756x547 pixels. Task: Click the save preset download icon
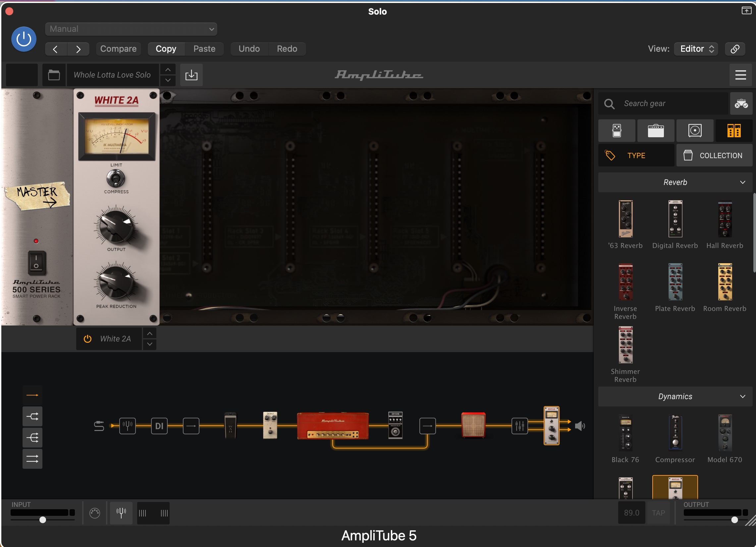point(191,75)
